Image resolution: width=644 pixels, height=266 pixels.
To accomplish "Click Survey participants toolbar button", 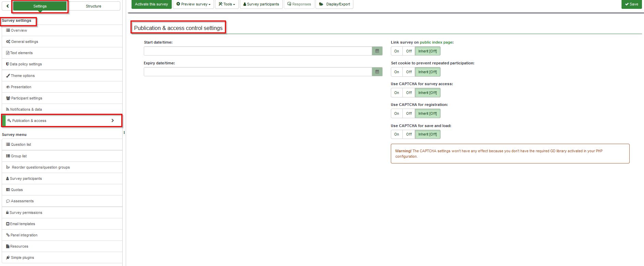I will [x=261, y=4].
